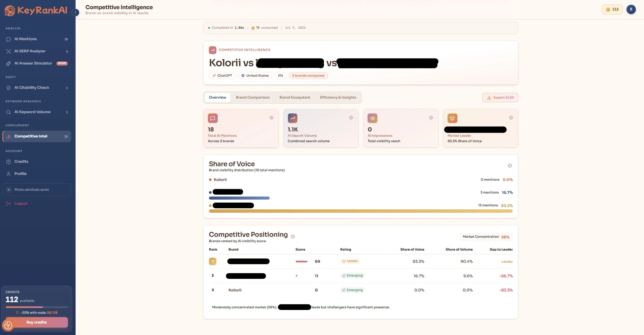Click the -83.3% gap to leader value
Screen dimensions: 644x335
506,290
